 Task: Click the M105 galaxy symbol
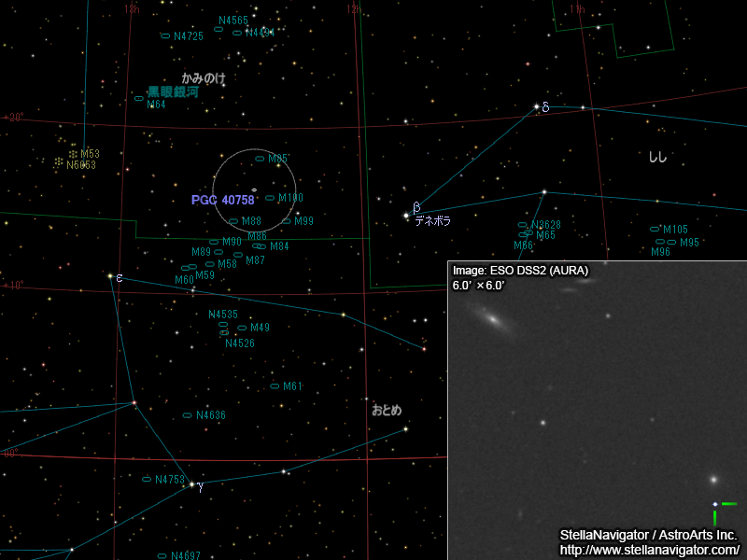[x=655, y=230]
